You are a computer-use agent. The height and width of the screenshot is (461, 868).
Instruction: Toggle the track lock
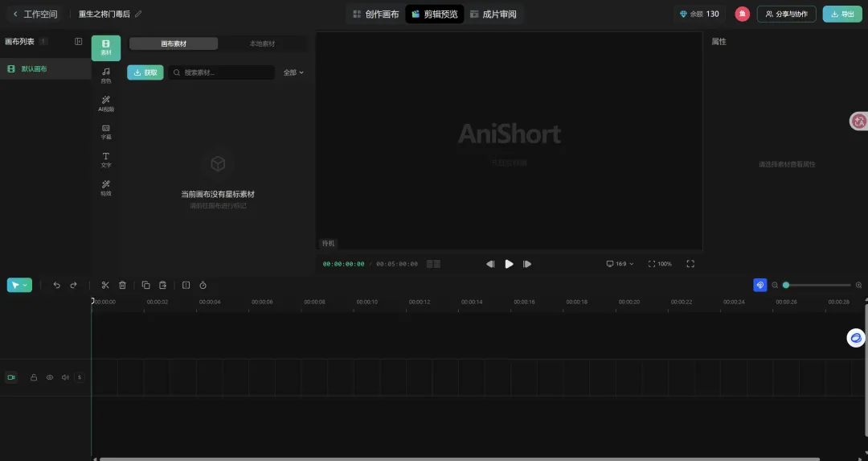click(x=34, y=377)
